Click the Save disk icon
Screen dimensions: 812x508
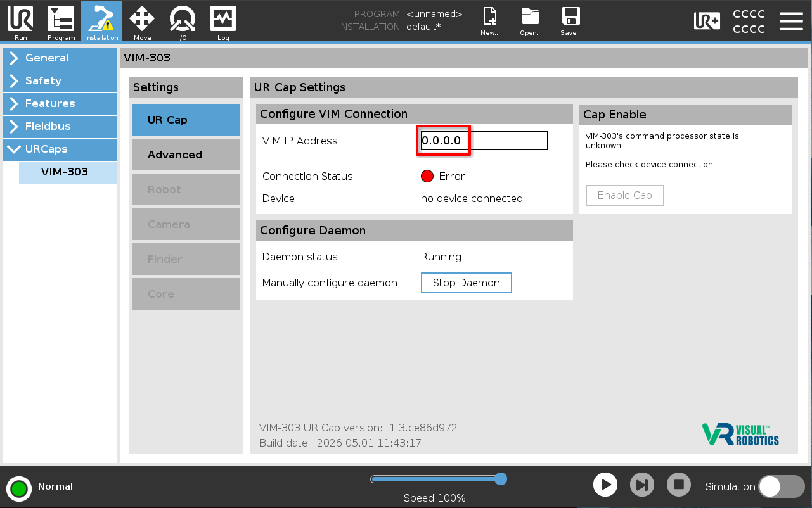point(571,21)
